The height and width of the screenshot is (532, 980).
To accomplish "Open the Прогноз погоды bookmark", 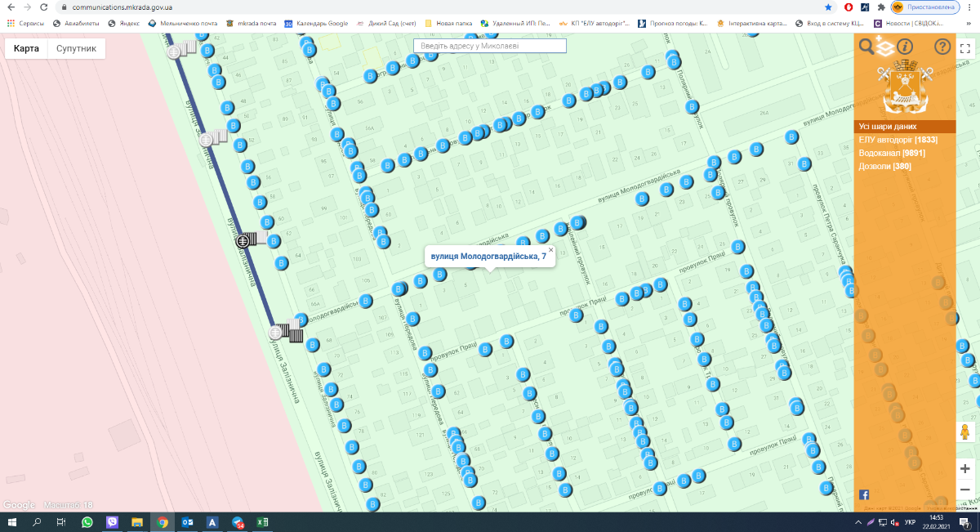I will click(x=672, y=23).
